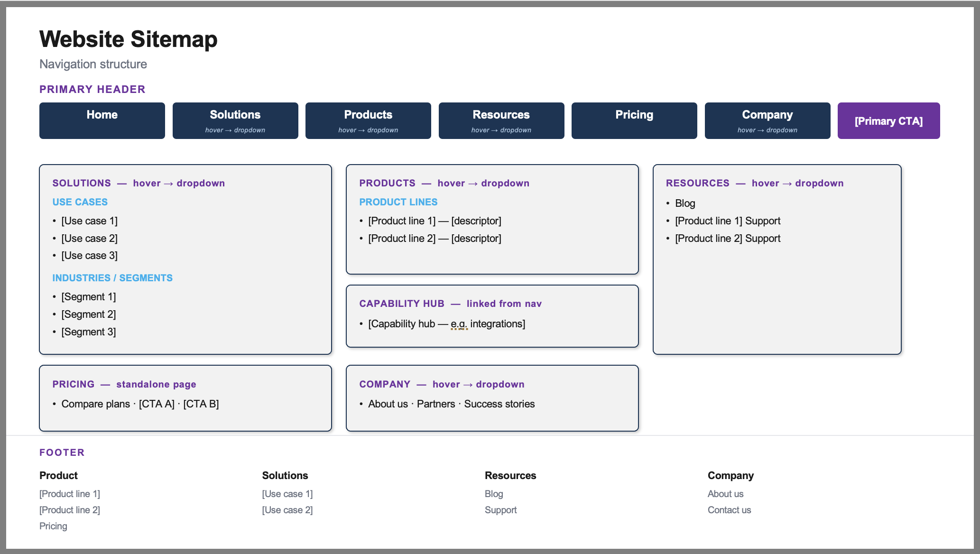Select the Products header box
The image size is (980, 554).
(x=368, y=120)
